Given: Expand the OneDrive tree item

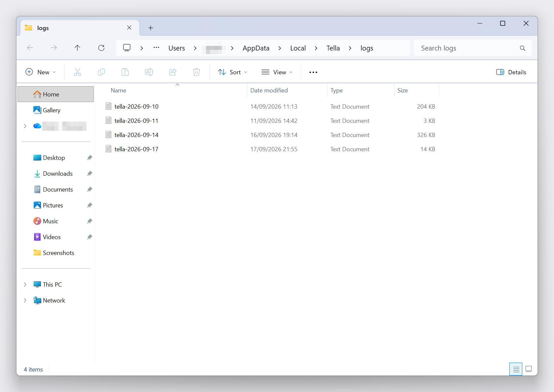Looking at the screenshot, I should point(25,126).
